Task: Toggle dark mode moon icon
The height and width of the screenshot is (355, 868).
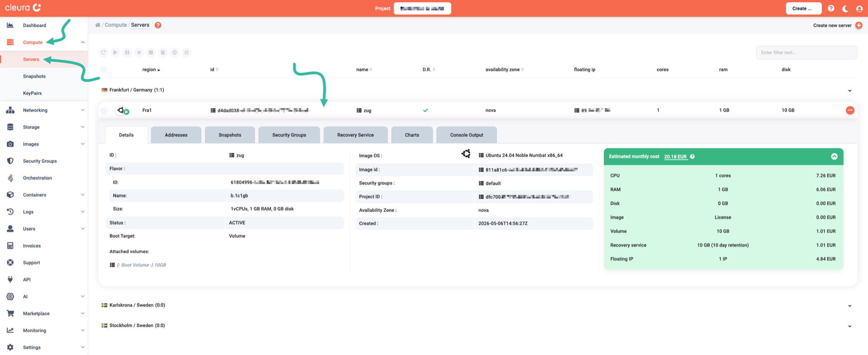Action: (x=845, y=9)
